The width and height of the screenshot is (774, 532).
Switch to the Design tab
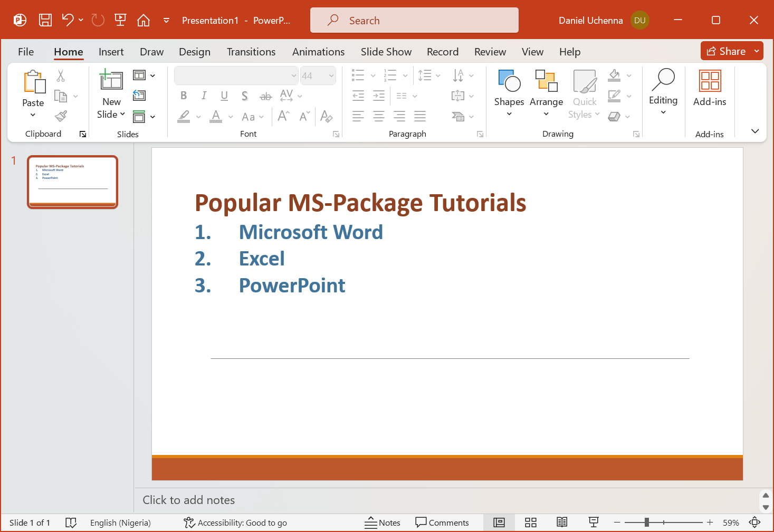pos(194,51)
